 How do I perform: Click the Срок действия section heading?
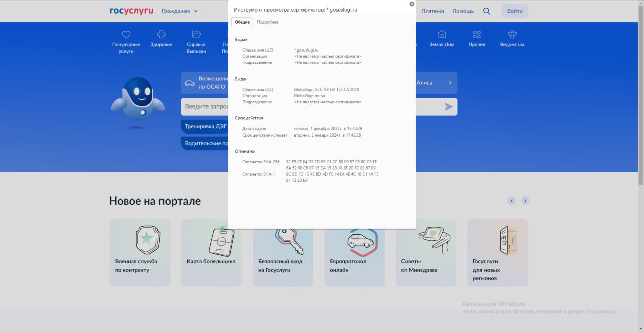click(x=249, y=118)
